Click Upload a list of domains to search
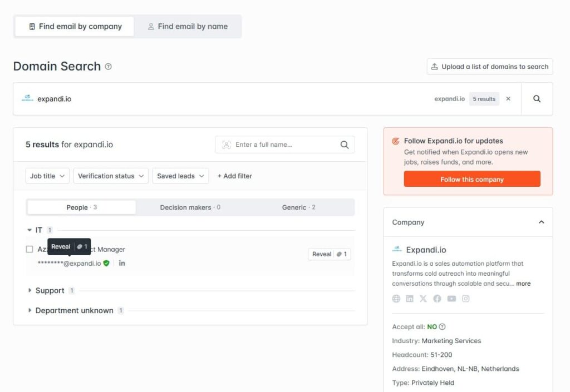The height and width of the screenshot is (392, 570). 490,67
